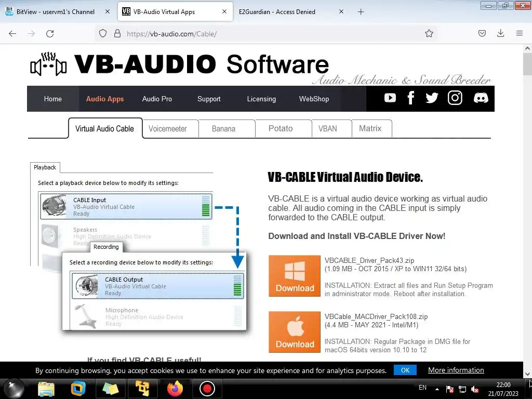Open Audio Apps navigation item

(x=105, y=99)
